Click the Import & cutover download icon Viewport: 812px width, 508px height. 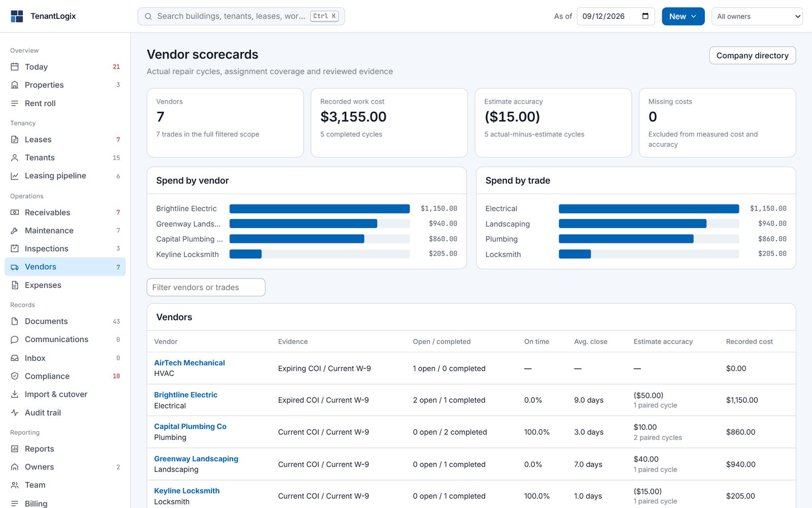pyautogui.click(x=15, y=394)
